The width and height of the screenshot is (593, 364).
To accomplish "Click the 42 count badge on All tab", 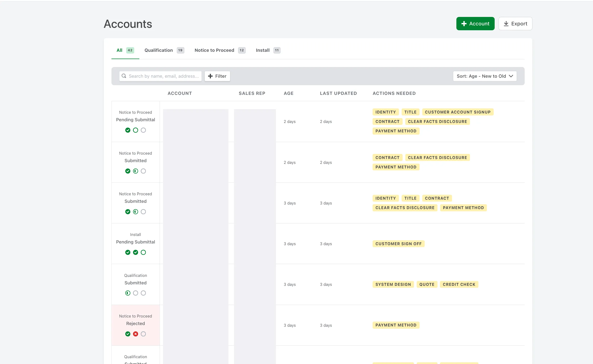I will tap(130, 50).
